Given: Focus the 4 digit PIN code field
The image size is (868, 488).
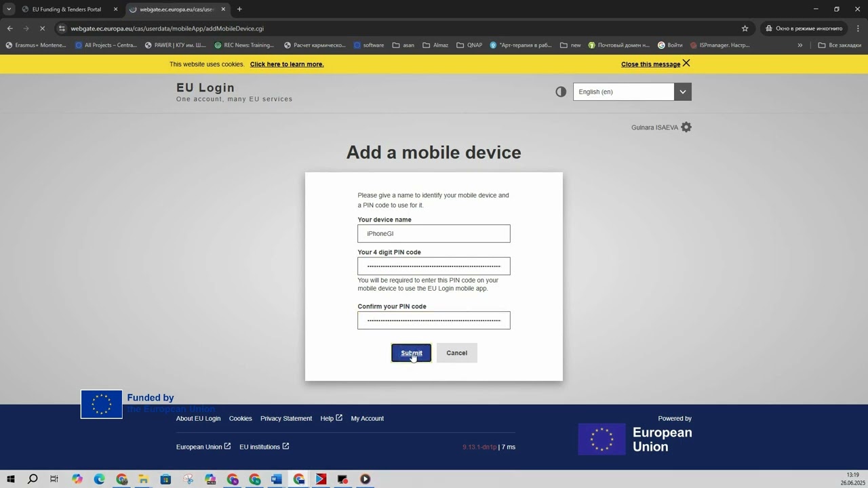Looking at the screenshot, I should 434,266.
